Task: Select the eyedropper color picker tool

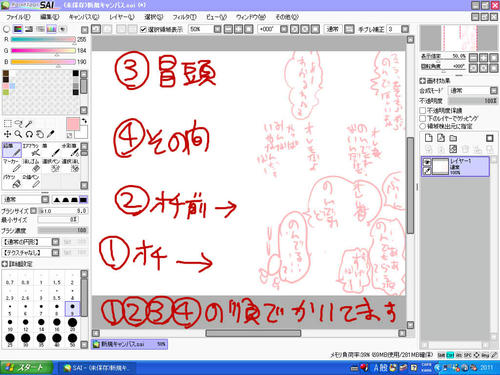Action: (51, 134)
